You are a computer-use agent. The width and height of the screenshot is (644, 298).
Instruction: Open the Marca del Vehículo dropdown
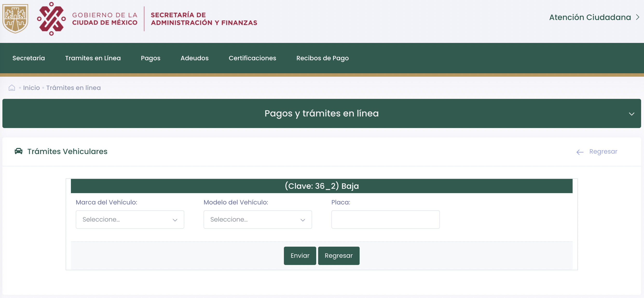pos(130,219)
